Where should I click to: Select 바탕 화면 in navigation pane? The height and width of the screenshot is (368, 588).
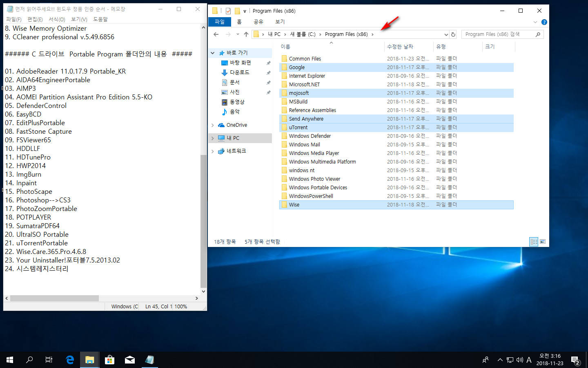(241, 63)
